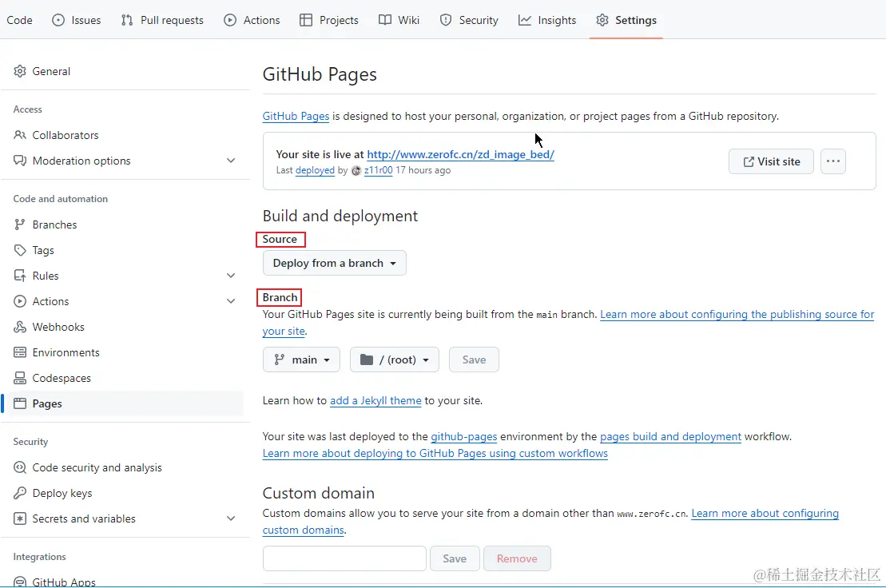Click the Collaborators people icon

[20, 135]
